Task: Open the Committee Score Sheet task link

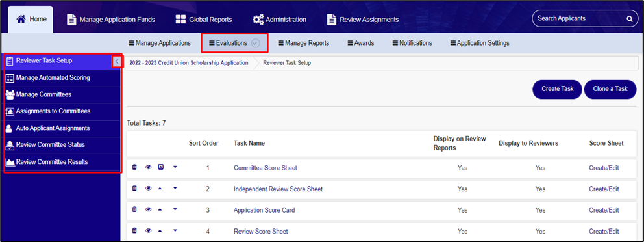Action: click(x=266, y=168)
